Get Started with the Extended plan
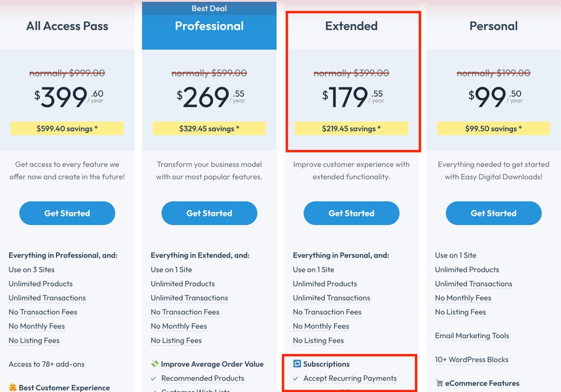The image size is (561, 392). [x=351, y=213]
